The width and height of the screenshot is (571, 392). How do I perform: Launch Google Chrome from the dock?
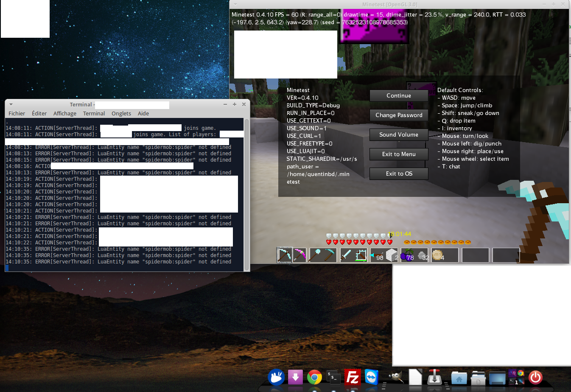coord(314,377)
